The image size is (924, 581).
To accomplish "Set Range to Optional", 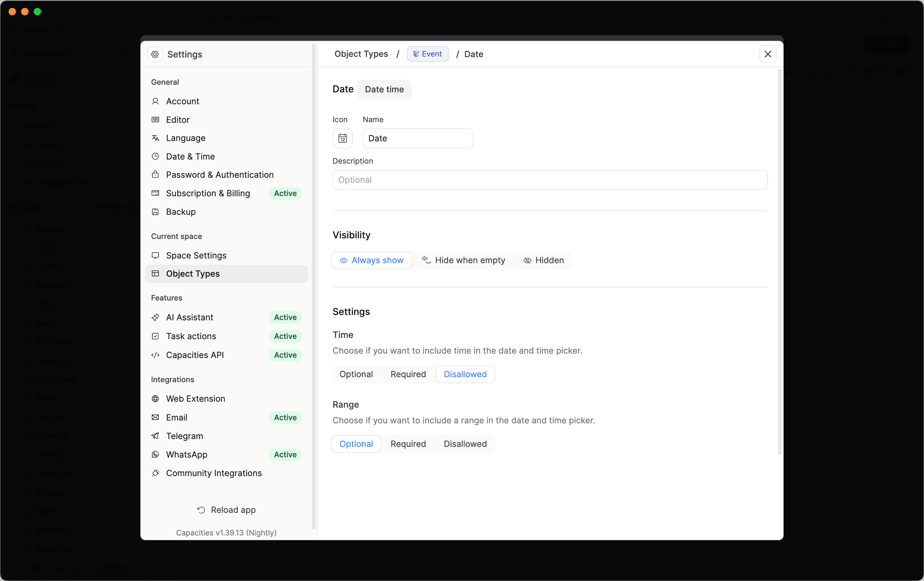I will coord(356,444).
